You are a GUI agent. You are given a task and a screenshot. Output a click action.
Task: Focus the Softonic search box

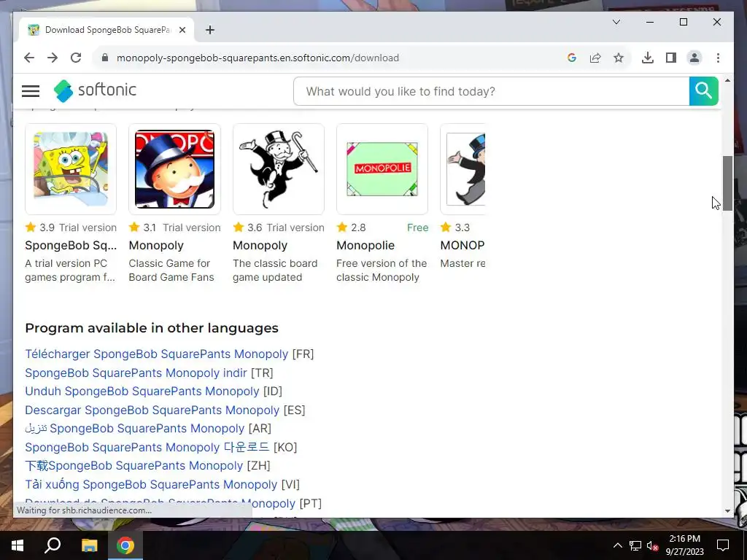tap(491, 91)
